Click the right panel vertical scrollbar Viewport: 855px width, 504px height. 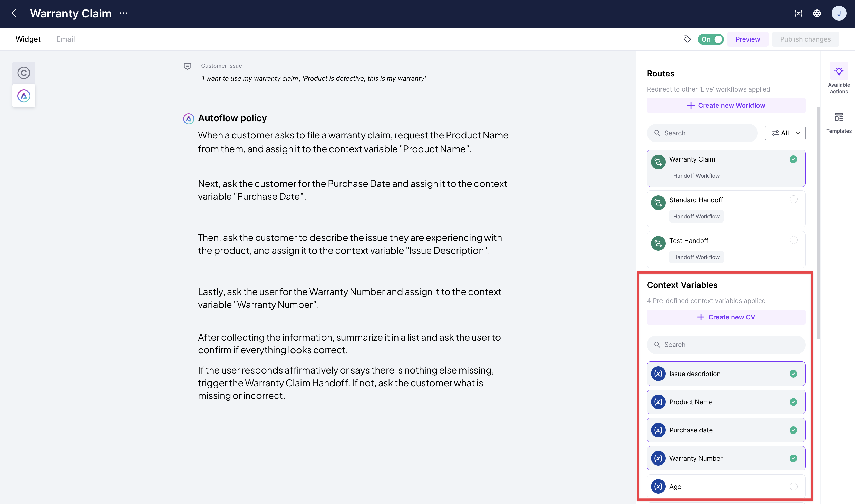818,223
